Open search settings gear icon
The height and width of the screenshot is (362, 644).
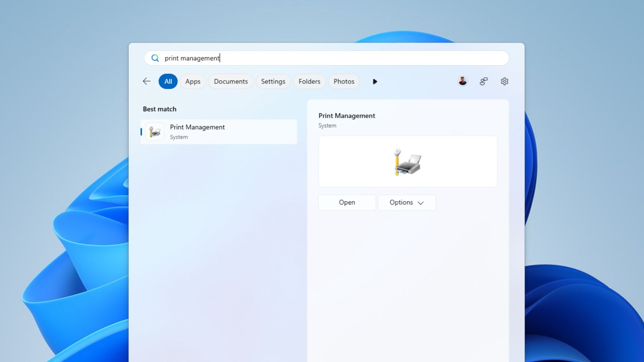pos(504,81)
